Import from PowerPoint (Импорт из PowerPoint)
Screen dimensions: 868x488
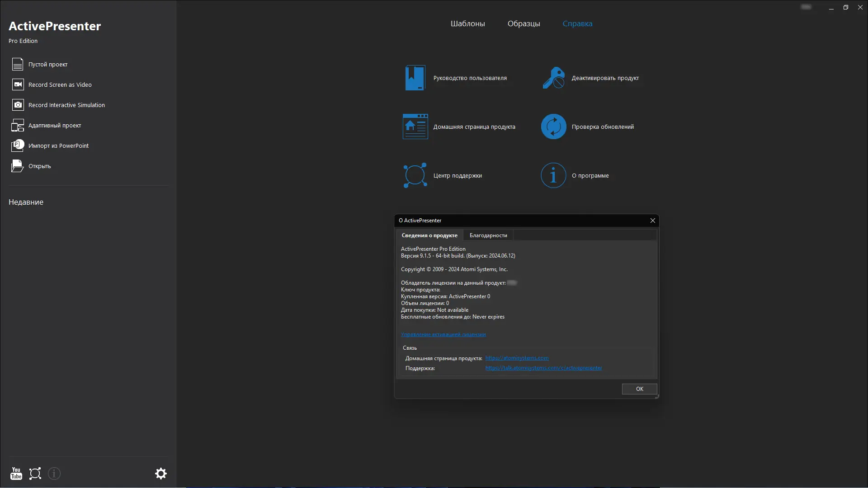tap(58, 146)
